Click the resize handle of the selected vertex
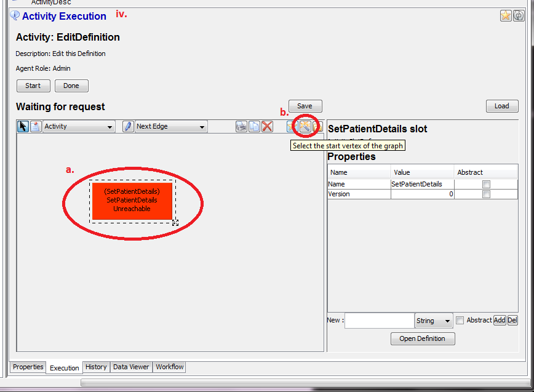 point(175,222)
